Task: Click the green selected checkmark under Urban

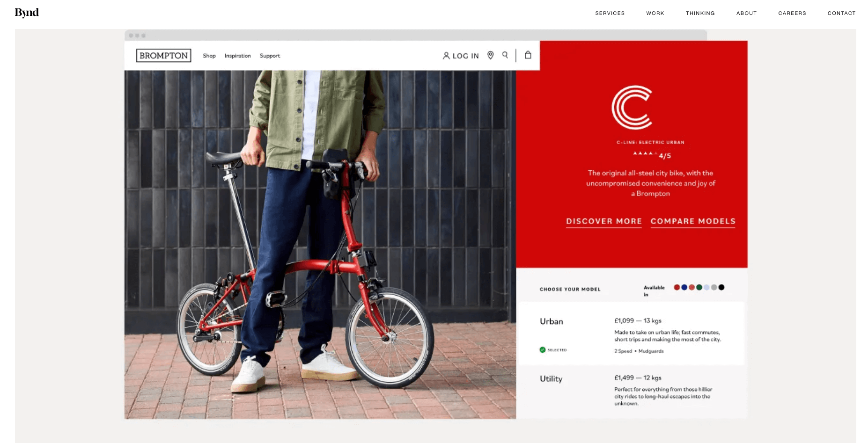Action: [x=542, y=350]
